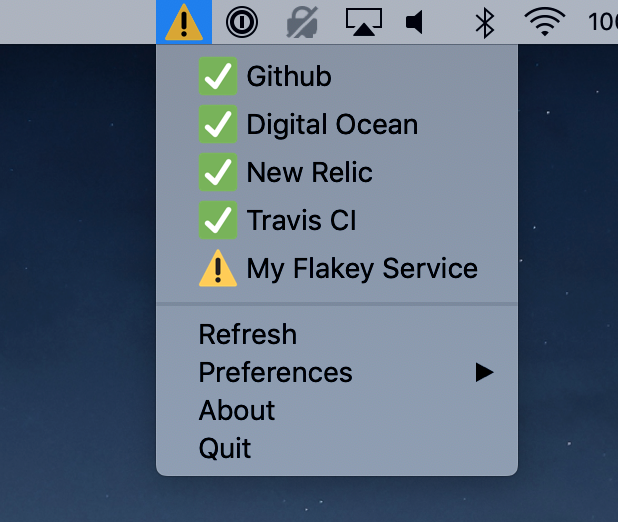Viewport: 618px width, 522px height.
Task: Open the AirPlay display menu
Action: pyautogui.click(x=364, y=22)
